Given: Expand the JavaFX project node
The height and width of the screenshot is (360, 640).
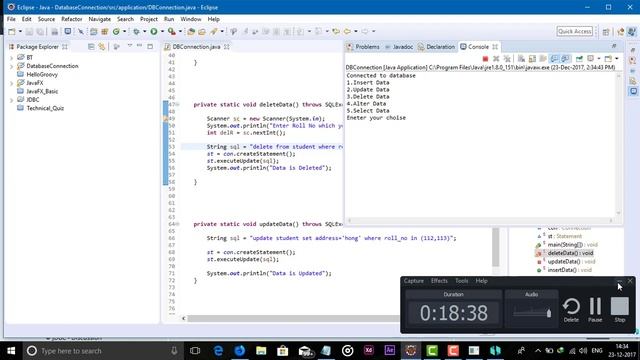Looking at the screenshot, I should tap(11, 83).
